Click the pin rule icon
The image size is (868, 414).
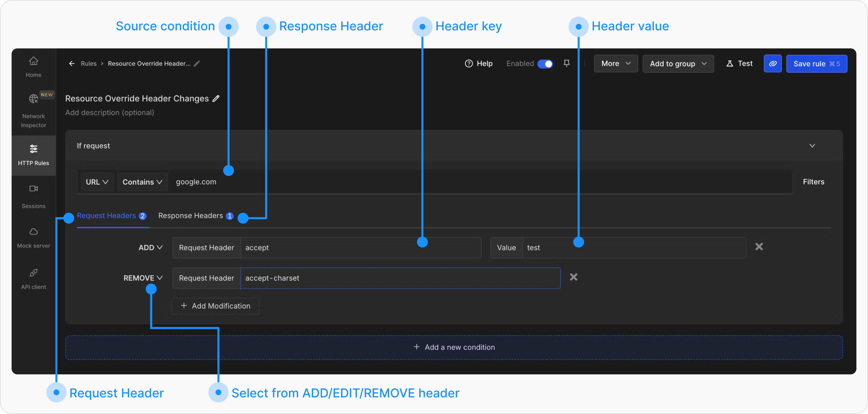[x=567, y=64]
